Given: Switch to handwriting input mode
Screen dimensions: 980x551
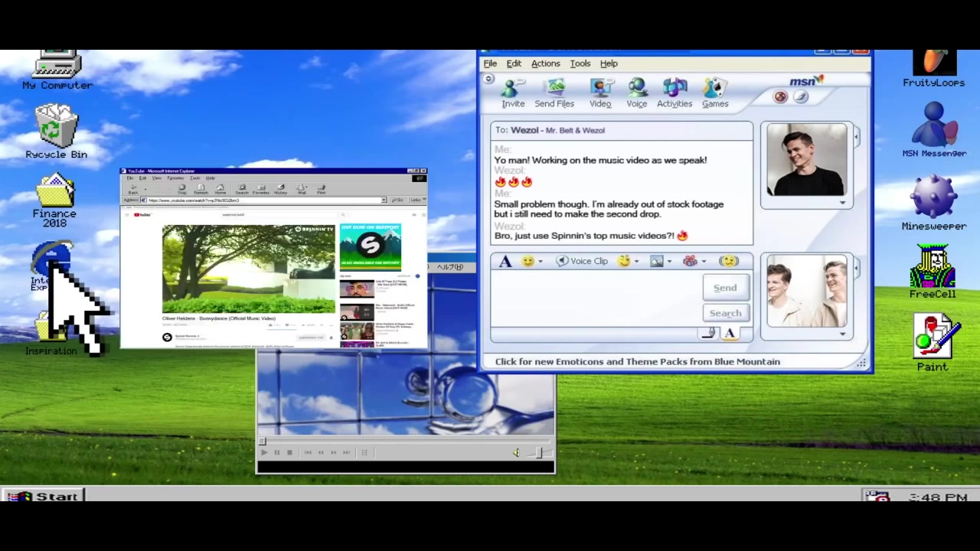Looking at the screenshot, I should coord(708,333).
